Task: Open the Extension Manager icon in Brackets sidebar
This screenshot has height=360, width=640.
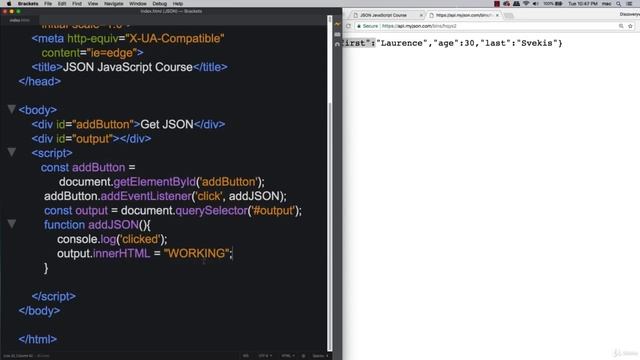Action: tap(337, 34)
